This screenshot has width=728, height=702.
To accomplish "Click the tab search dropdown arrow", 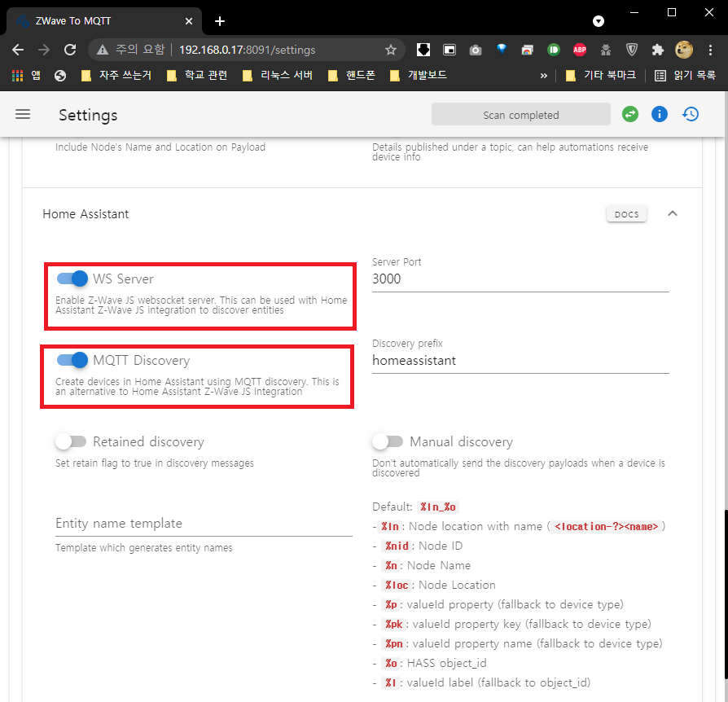I will (x=599, y=21).
